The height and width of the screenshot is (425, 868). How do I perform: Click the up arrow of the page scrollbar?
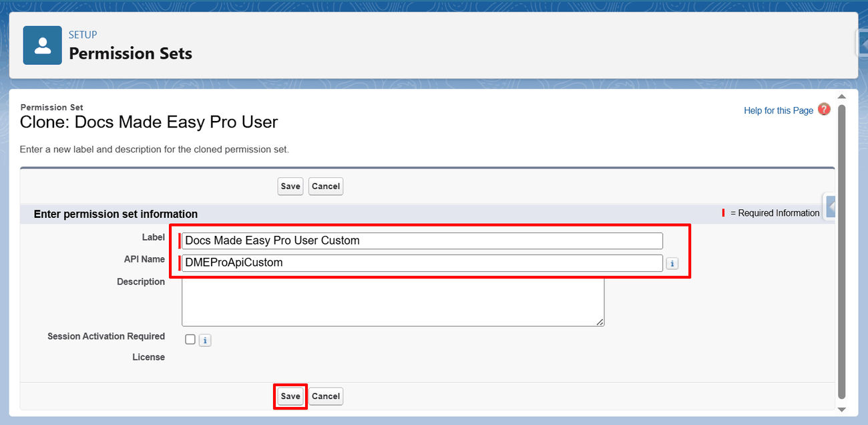point(841,97)
